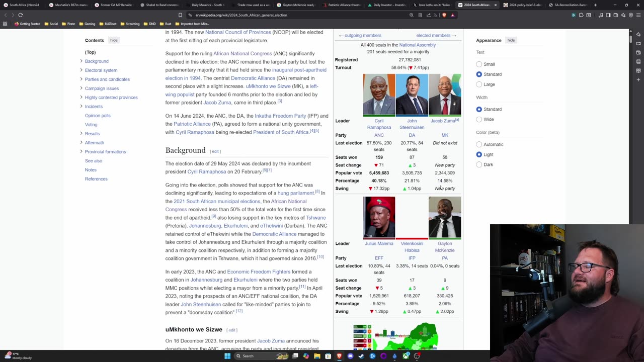
Task: Reload the page with the refresh icon
Action: pos(21,15)
